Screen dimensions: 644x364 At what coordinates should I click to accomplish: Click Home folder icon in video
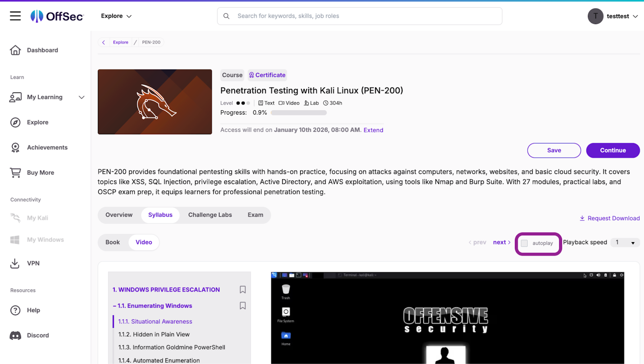[286, 335]
